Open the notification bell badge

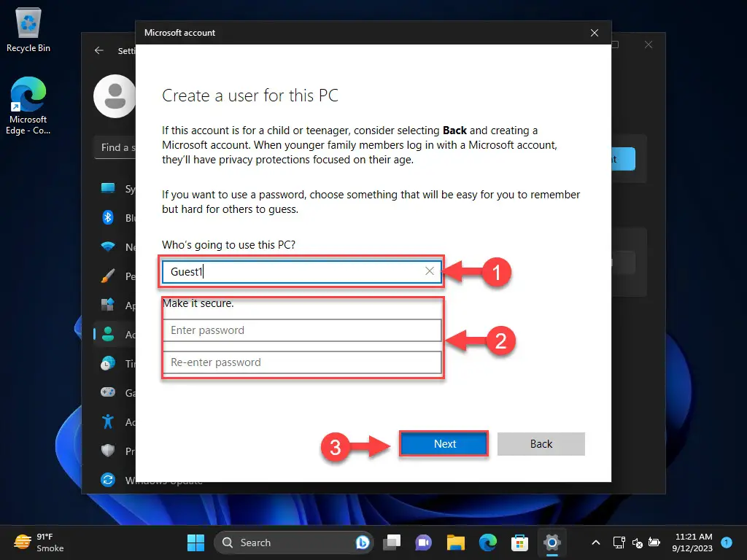[x=727, y=542]
